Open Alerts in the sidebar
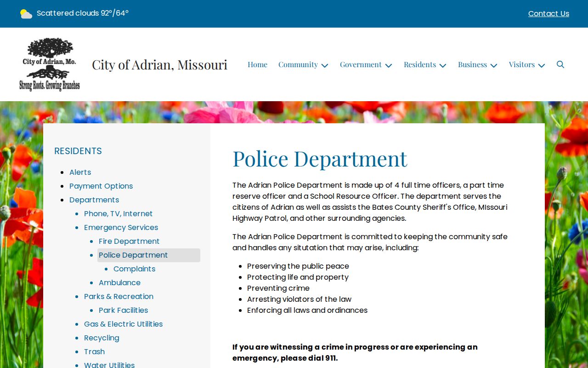588x368 pixels. pos(80,172)
